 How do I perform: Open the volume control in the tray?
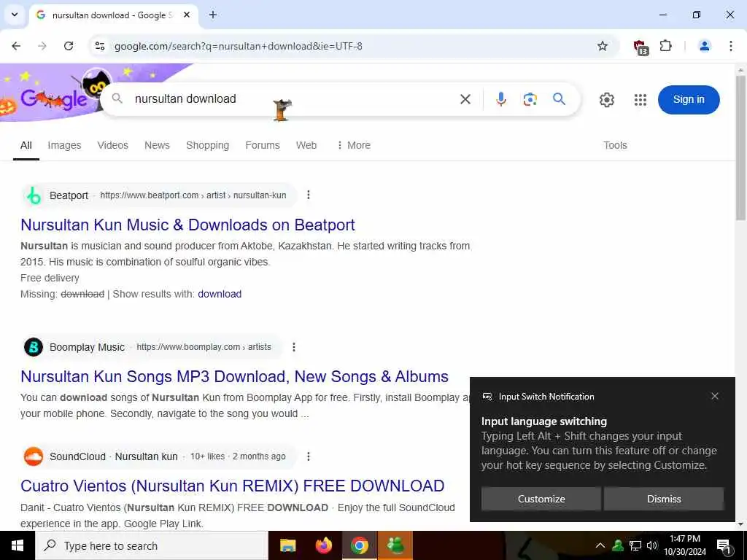(x=652, y=545)
